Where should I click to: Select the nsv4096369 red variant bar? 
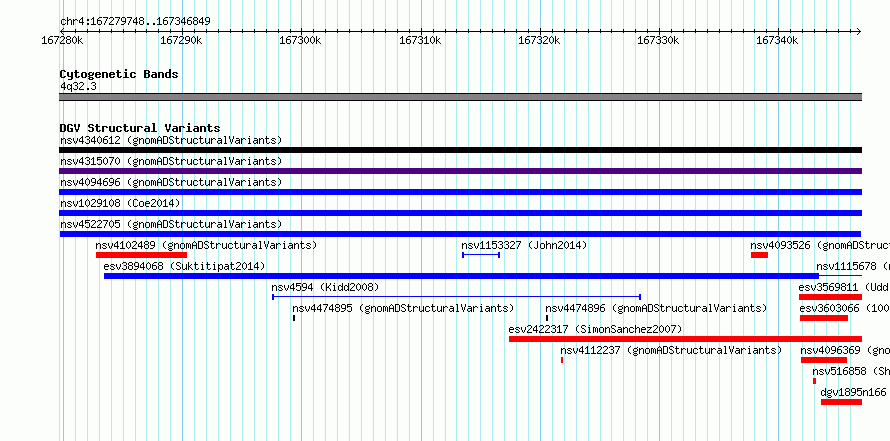tap(824, 360)
